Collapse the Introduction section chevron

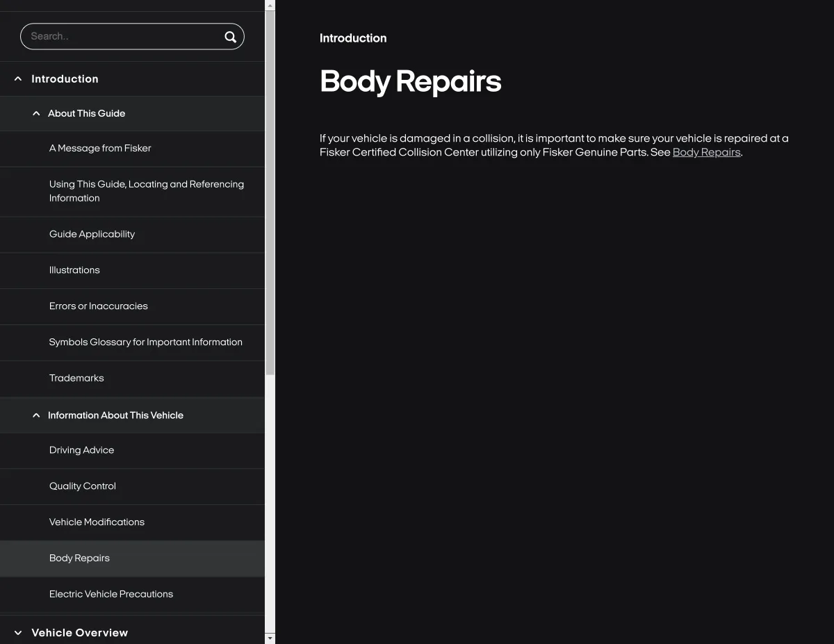click(x=18, y=79)
